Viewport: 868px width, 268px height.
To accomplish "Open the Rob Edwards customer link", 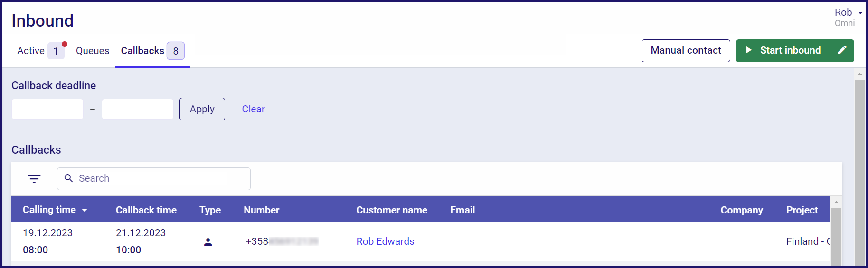I will [385, 241].
